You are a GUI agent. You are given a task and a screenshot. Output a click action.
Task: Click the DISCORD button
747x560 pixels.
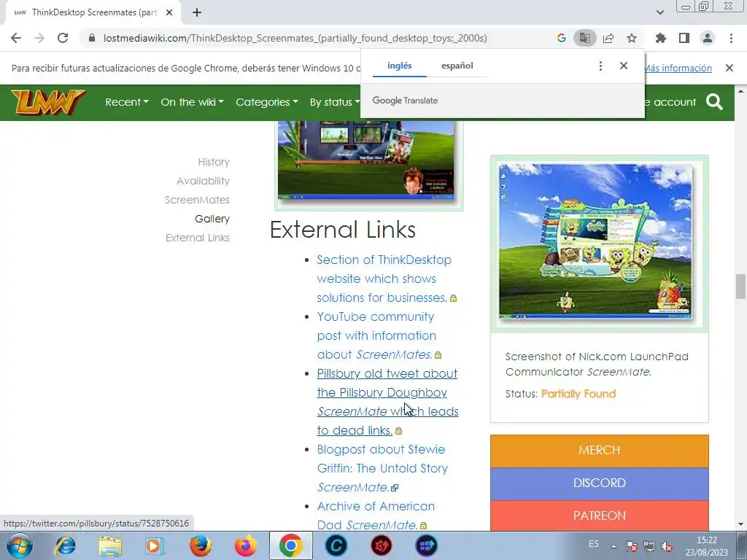coord(600,483)
